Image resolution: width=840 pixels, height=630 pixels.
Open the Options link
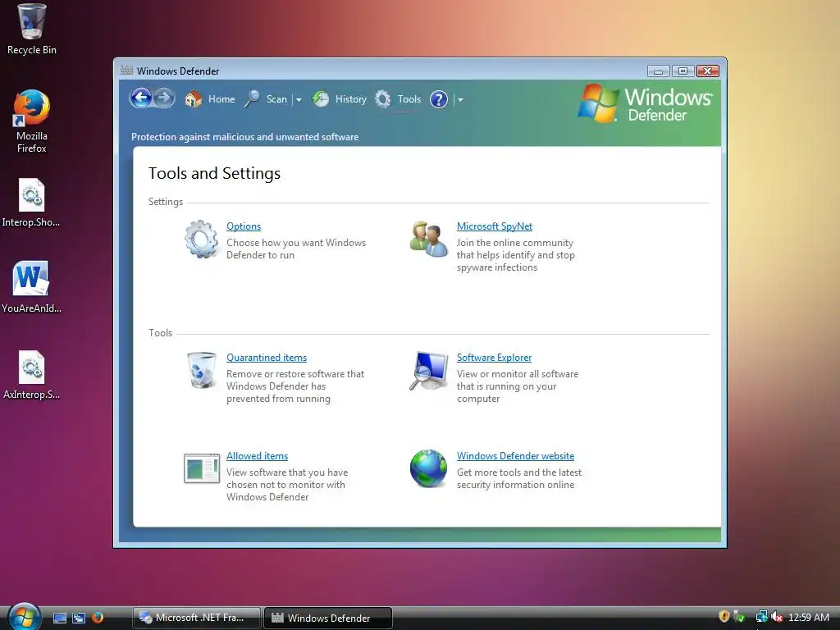click(244, 226)
